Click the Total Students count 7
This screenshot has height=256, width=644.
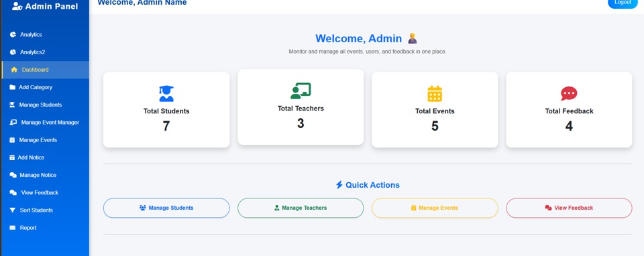(166, 126)
